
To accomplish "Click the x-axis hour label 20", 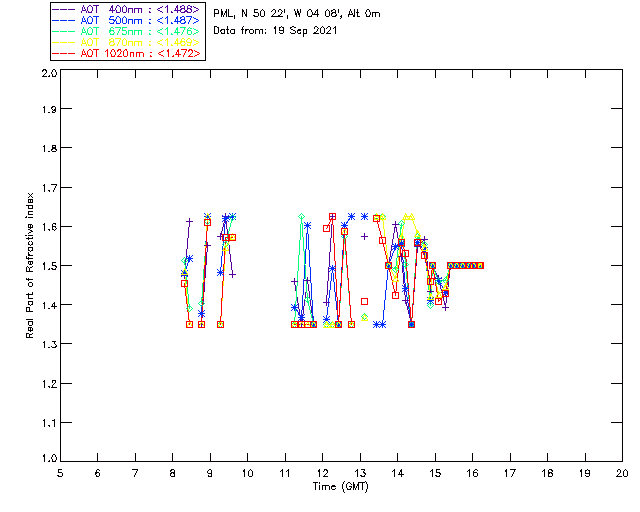I will pos(622,473).
